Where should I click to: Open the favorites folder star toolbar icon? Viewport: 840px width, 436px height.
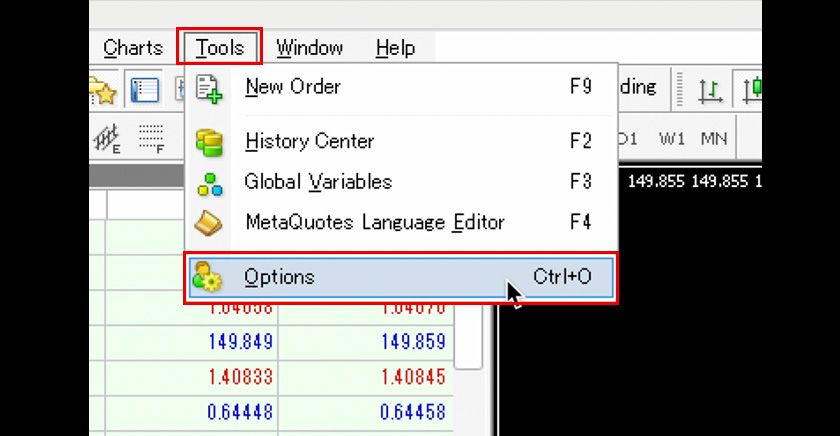[103, 89]
